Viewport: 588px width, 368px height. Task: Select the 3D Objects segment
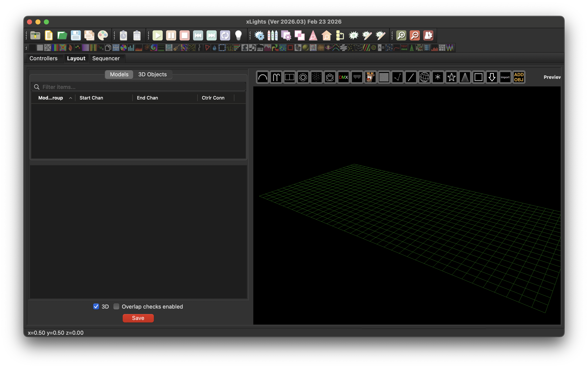pyautogui.click(x=153, y=74)
